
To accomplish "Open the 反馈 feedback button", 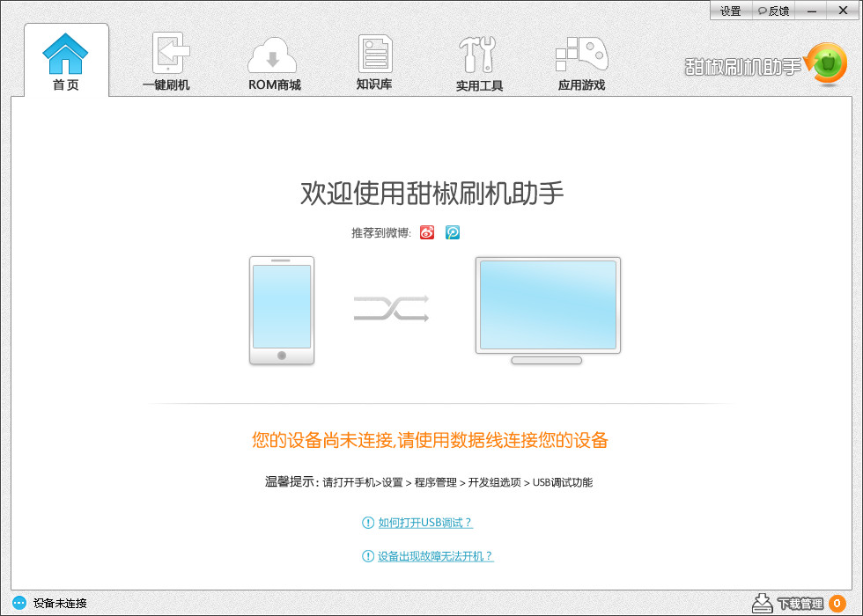I will 773,11.
